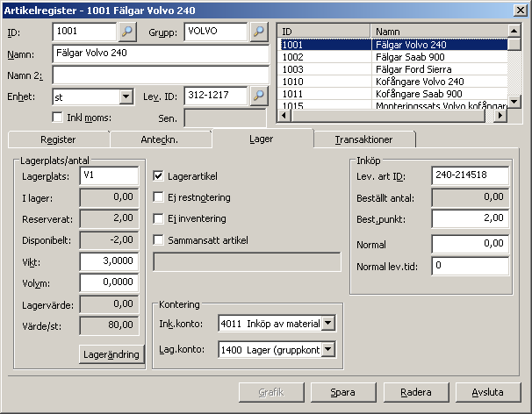The height and width of the screenshot is (414, 532).
Task: Toggle the Inkl moms checkbox
Action: click(x=58, y=118)
